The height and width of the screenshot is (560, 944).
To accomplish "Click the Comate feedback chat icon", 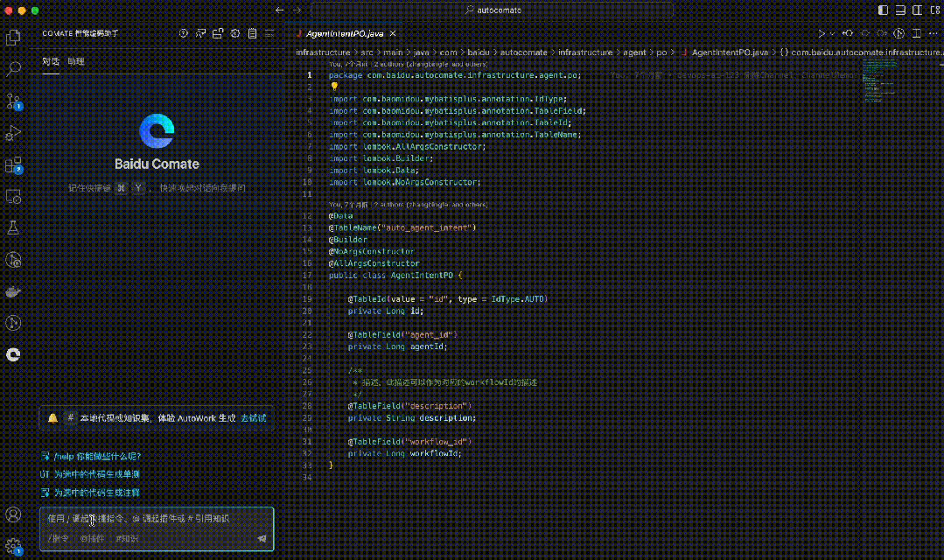I will point(200,34).
